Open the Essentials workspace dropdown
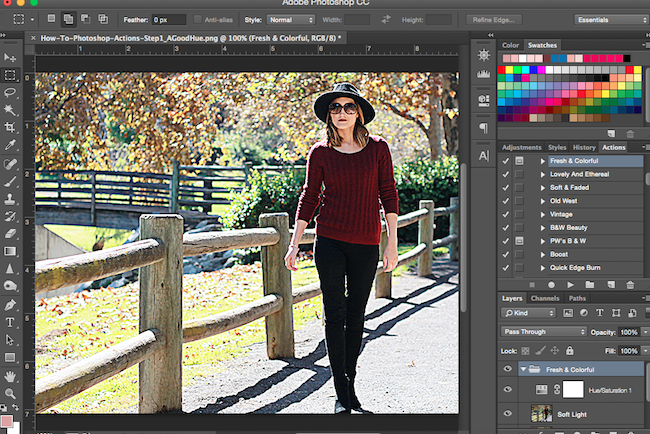The image size is (650, 434). tap(609, 19)
